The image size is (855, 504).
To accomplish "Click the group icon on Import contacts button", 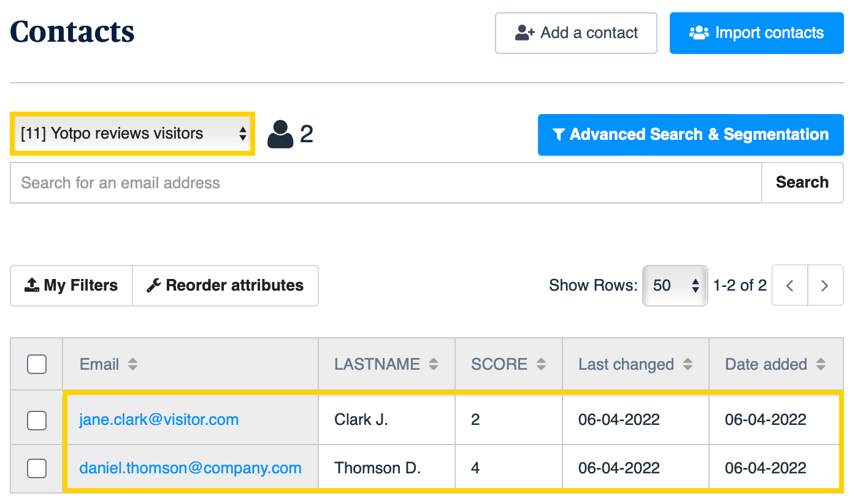I will click(x=699, y=32).
